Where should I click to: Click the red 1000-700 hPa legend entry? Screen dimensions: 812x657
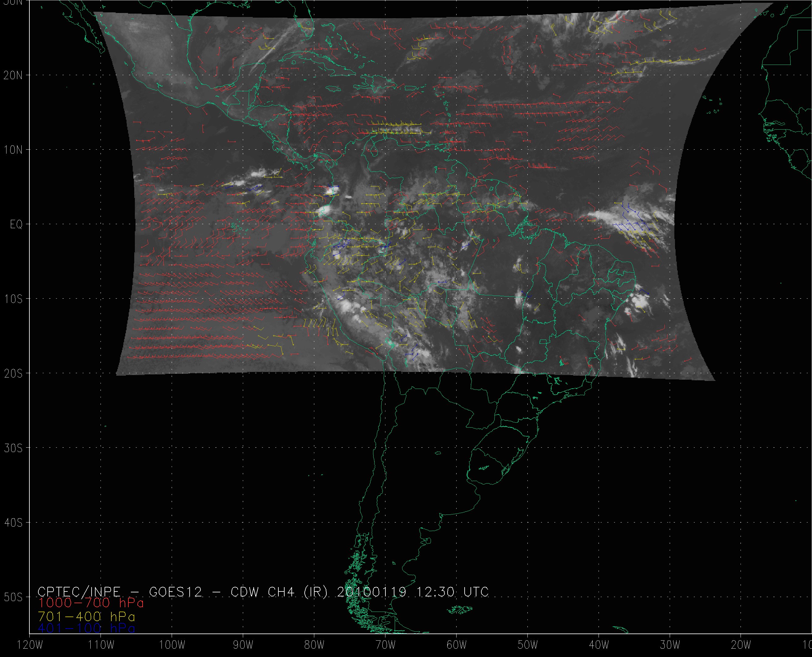click(91, 603)
